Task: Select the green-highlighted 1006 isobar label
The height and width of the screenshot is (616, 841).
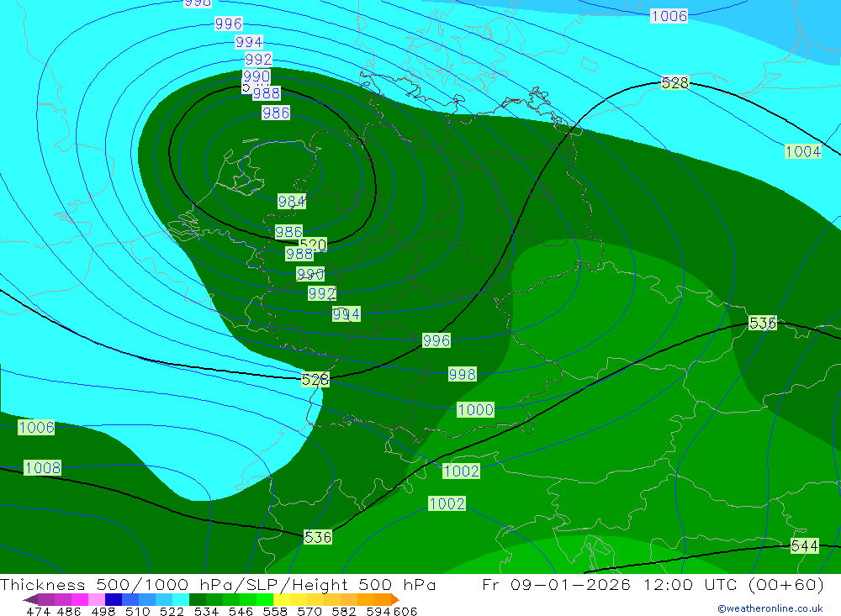Action: (x=36, y=427)
